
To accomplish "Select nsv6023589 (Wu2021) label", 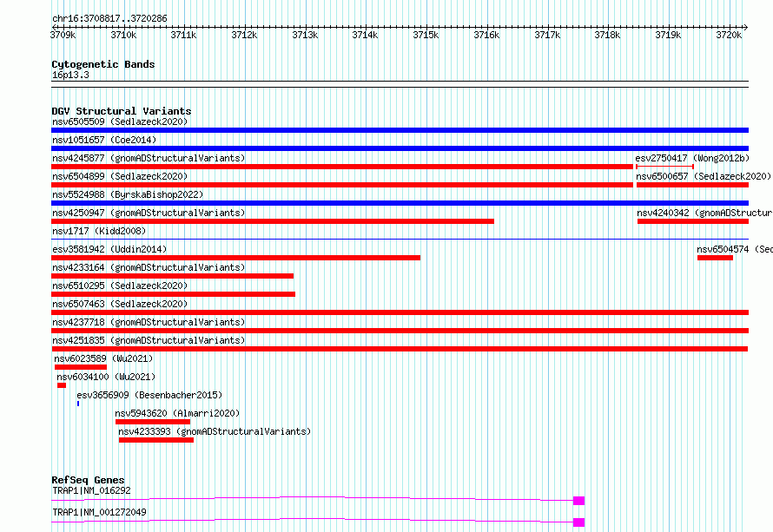I will [103, 358].
